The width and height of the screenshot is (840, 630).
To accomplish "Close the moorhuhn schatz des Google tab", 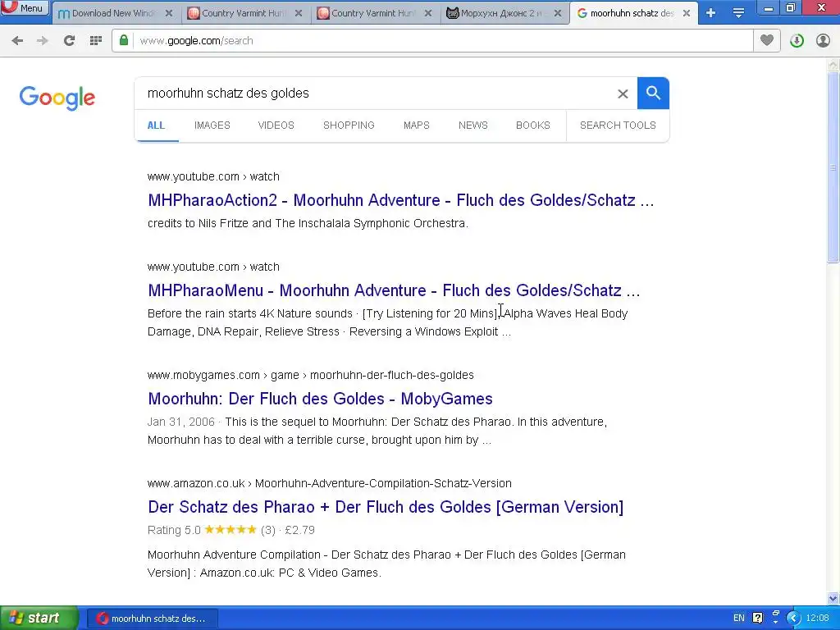I will pyautogui.click(x=687, y=13).
